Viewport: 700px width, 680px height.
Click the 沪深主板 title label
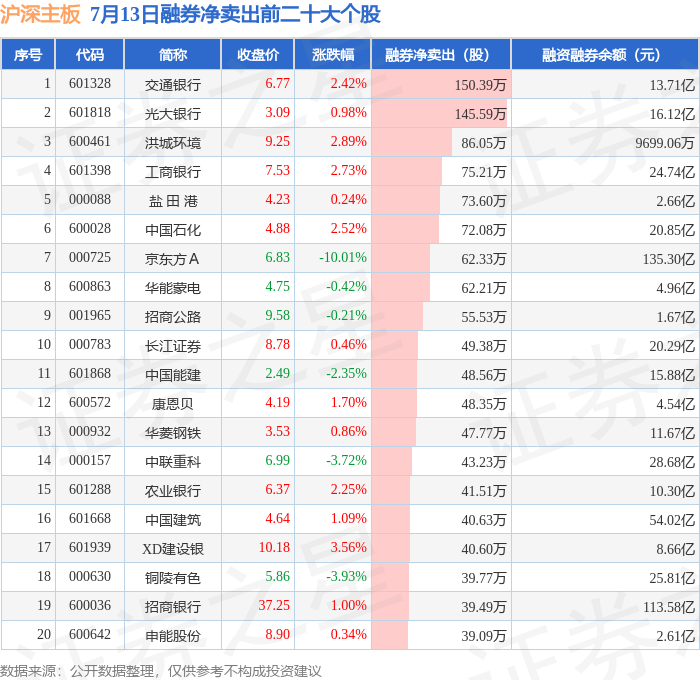pyautogui.click(x=40, y=14)
